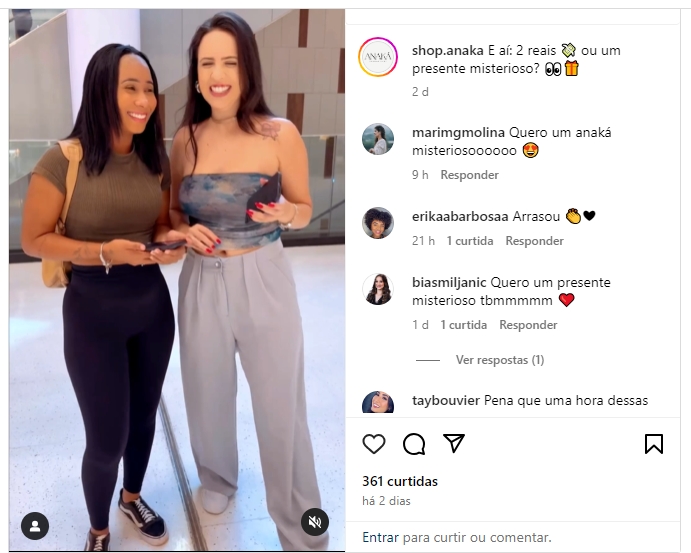
Task: Open erikaabarbosaa's avatar
Action: click(378, 223)
